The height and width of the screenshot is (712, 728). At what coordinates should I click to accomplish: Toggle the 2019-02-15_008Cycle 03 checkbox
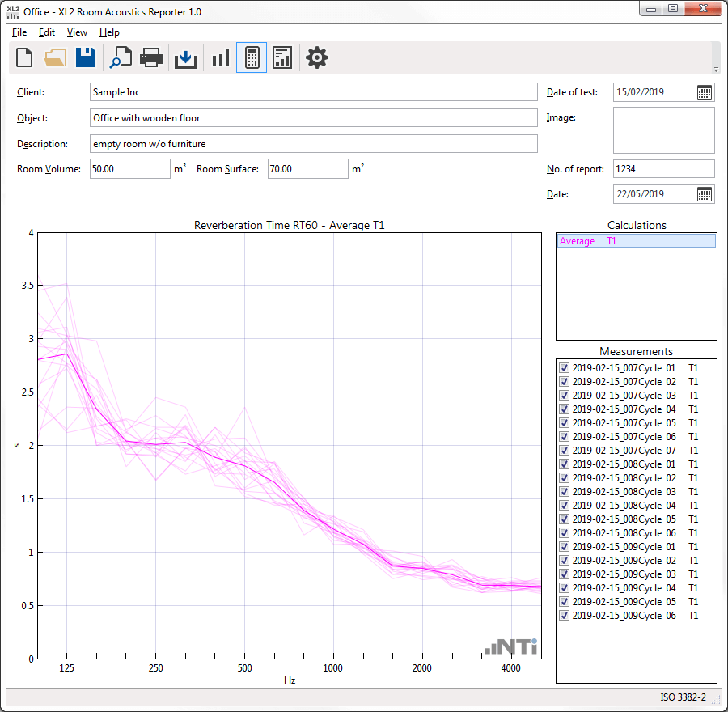coord(565,492)
